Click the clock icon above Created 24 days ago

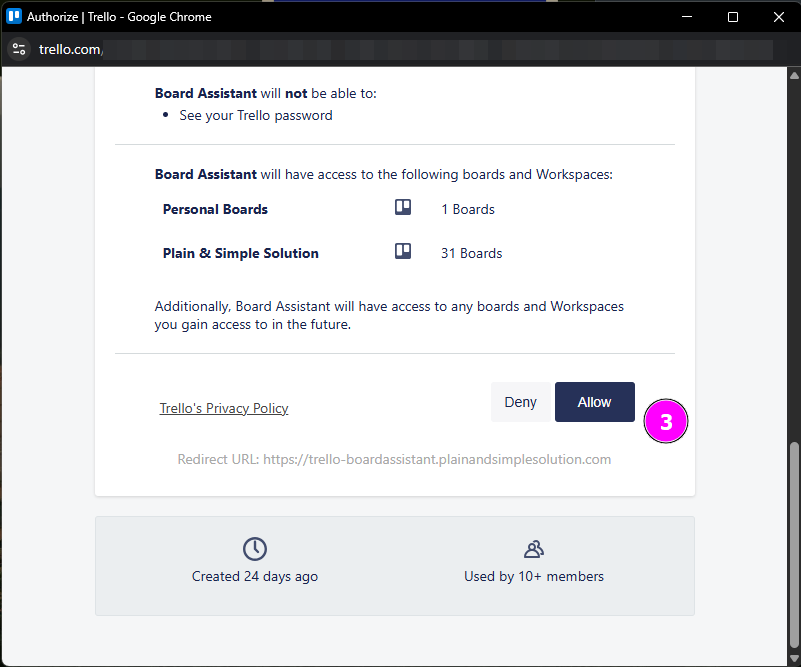255,549
